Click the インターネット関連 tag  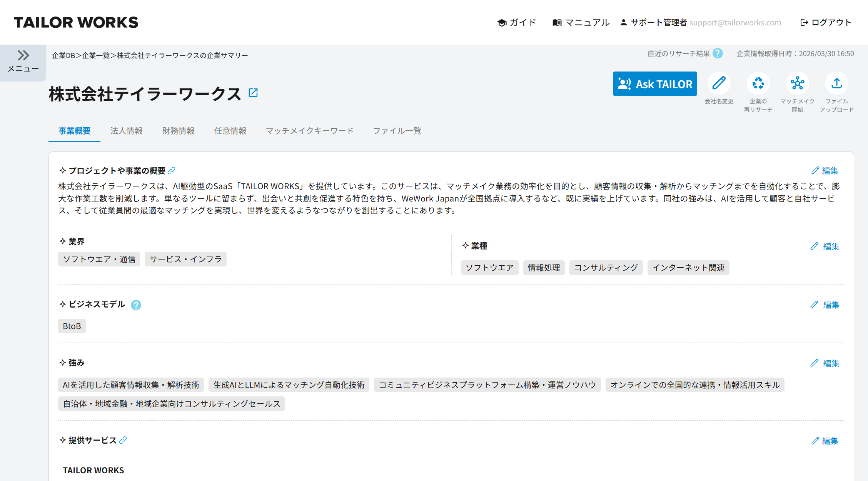688,268
